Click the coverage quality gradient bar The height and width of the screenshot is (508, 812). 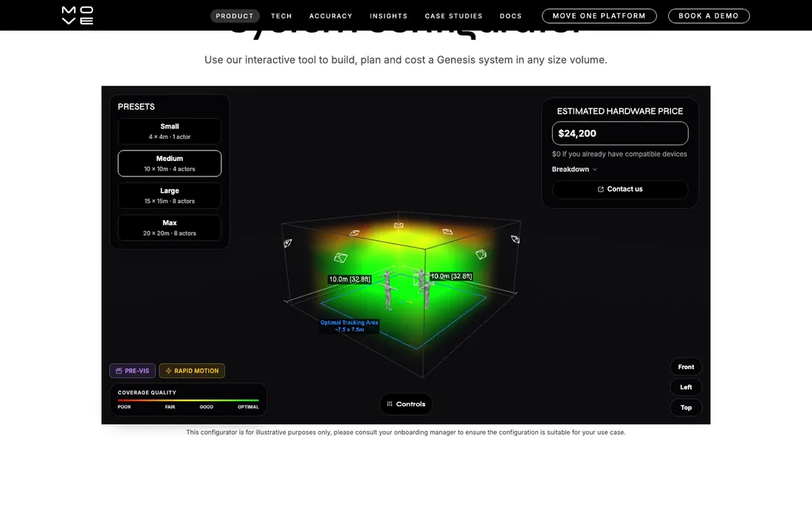pyautogui.click(x=188, y=400)
